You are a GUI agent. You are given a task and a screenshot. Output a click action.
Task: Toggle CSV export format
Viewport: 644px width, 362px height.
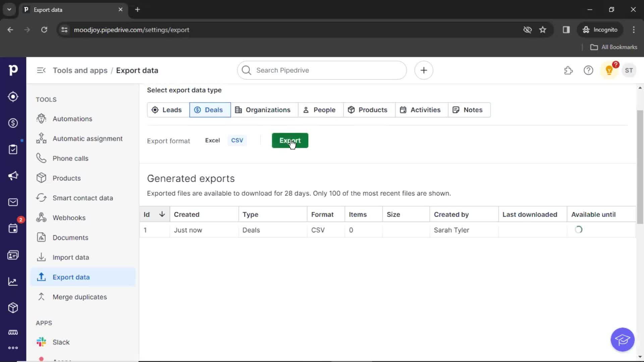[x=237, y=140]
